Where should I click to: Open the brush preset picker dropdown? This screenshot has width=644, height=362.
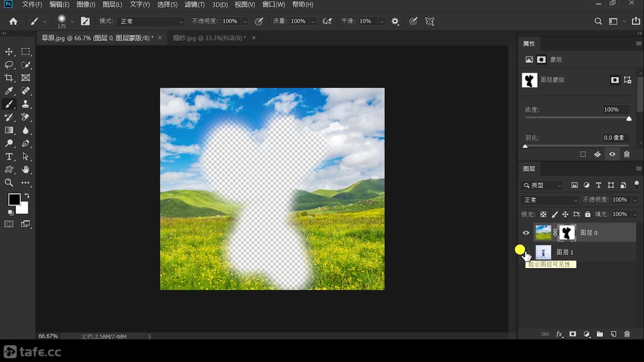click(72, 21)
